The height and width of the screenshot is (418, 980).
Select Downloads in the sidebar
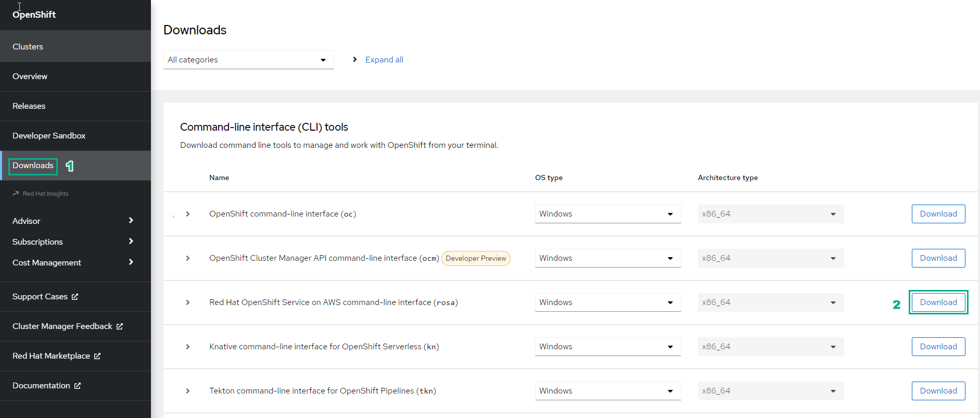coord(75,166)
